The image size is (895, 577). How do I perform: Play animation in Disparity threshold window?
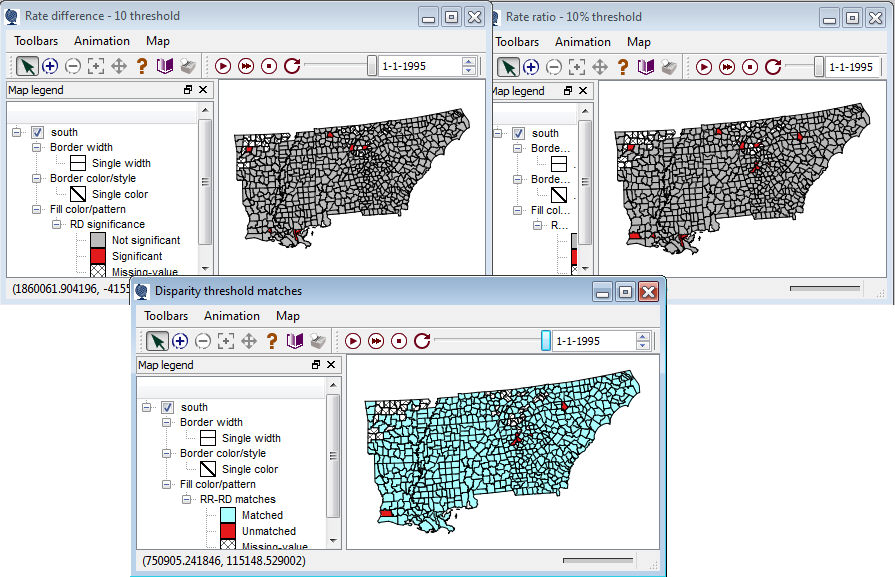point(353,341)
